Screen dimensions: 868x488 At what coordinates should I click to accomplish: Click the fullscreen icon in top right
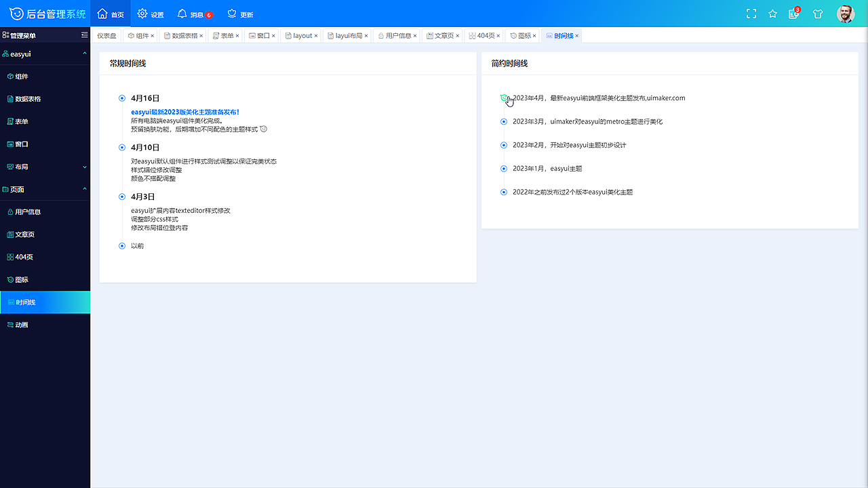coord(751,13)
